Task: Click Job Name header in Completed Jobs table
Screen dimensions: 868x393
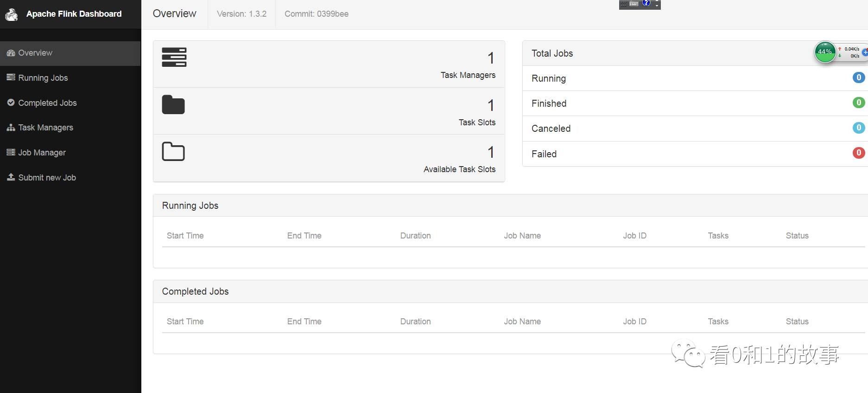Action: pyautogui.click(x=522, y=322)
